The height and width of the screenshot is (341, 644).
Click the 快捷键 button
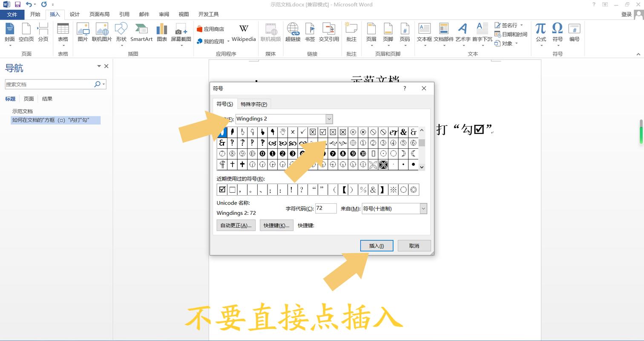276,225
